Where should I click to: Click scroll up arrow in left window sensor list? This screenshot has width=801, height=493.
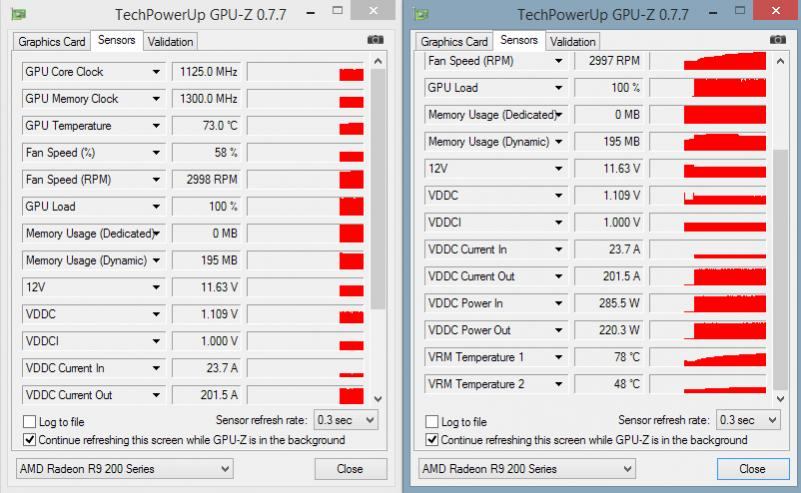(378, 61)
